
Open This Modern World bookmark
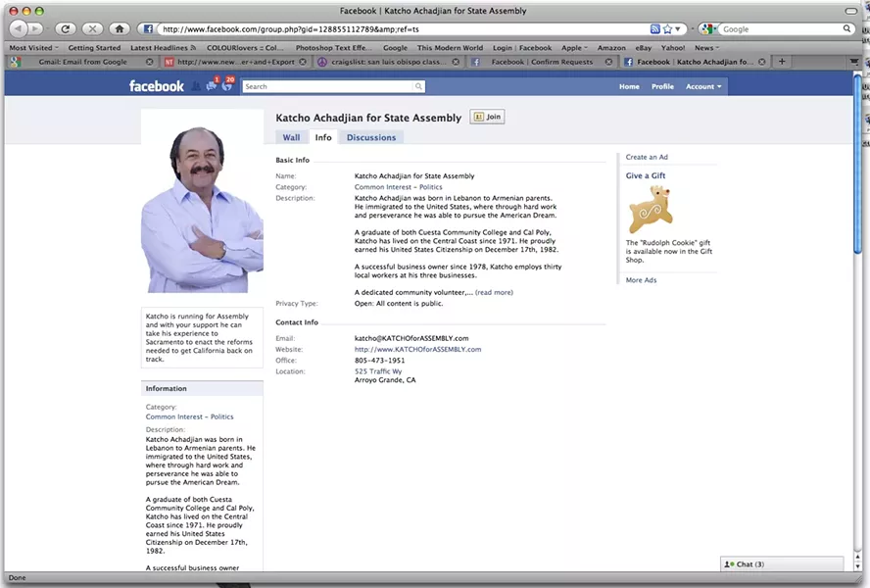(x=450, y=48)
